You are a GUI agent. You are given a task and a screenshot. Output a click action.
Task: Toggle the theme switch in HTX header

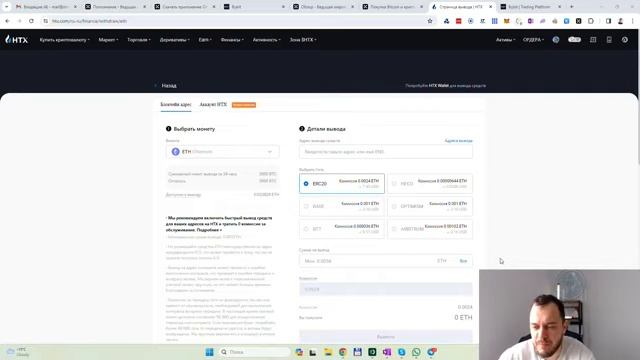pyautogui.click(x=574, y=40)
